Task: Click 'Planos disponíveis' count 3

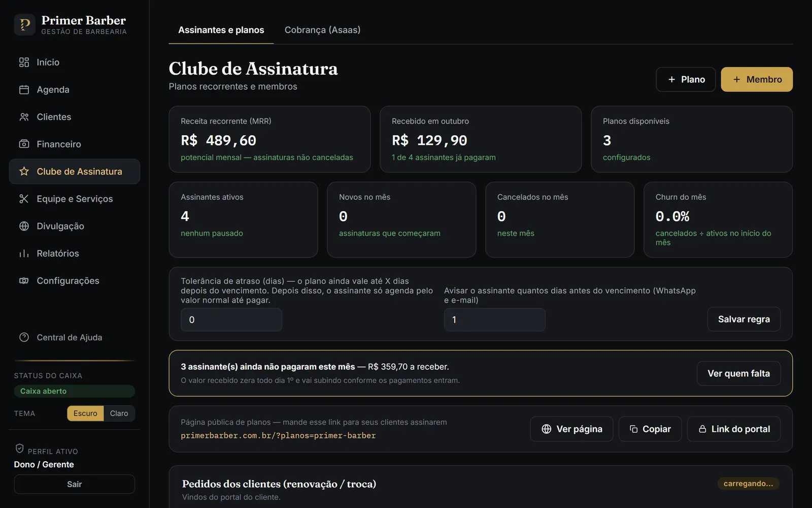Action: click(607, 140)
